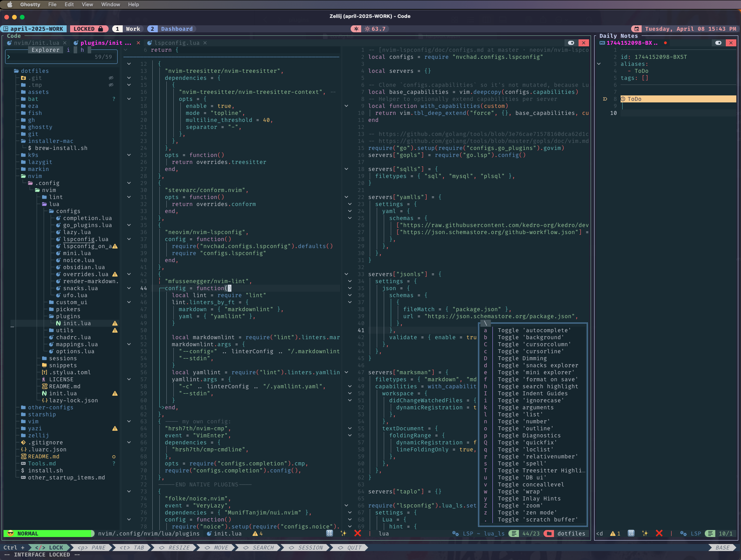Click the warning count icon showing 4
This screenshot has width=741, height=560.
tap(255, 534)
